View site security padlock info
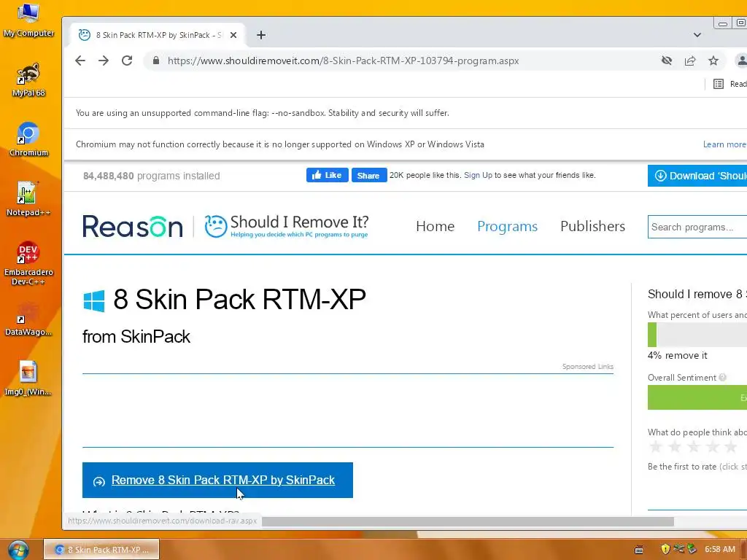Image resolution: width=747 pixels, height=560 pixels. point(156,61)
